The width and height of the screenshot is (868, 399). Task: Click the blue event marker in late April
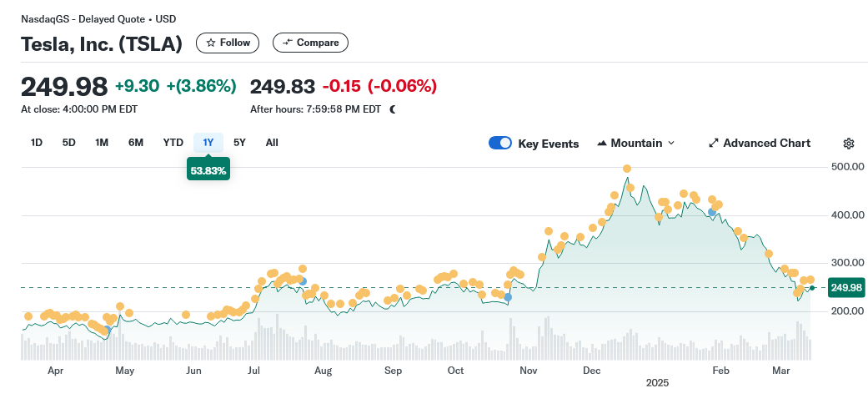[108, 330]
